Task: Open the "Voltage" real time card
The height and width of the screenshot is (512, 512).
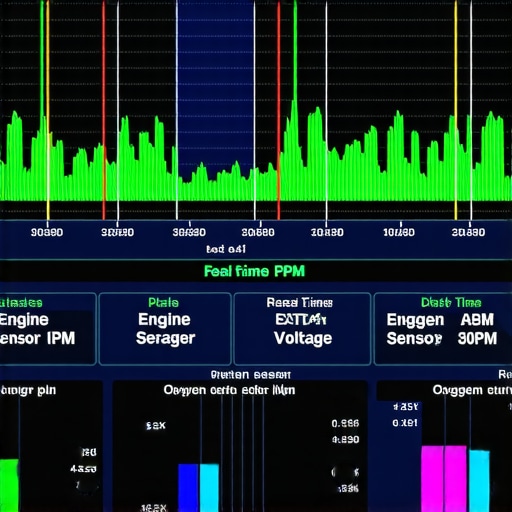Action: point(302,329)
